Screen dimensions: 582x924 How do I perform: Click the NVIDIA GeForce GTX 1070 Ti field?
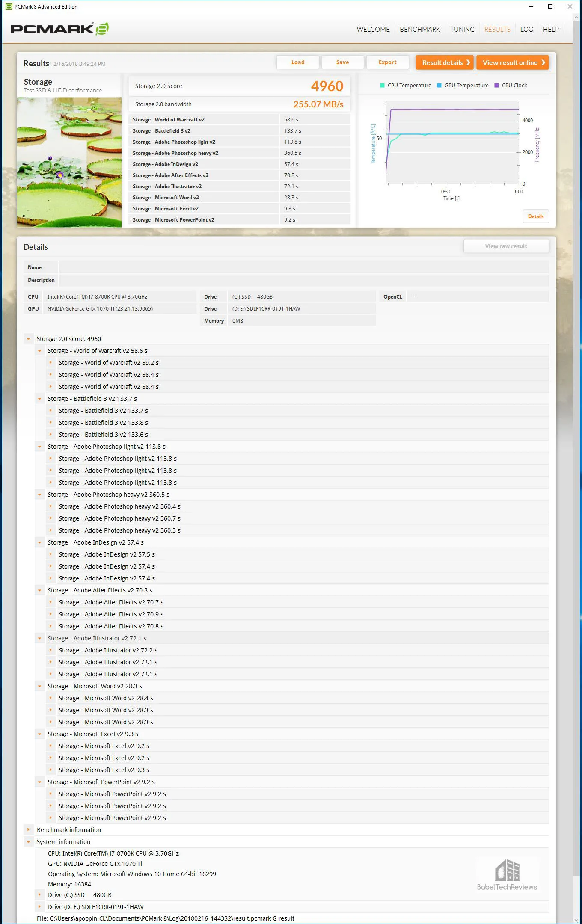click(120, 308)
